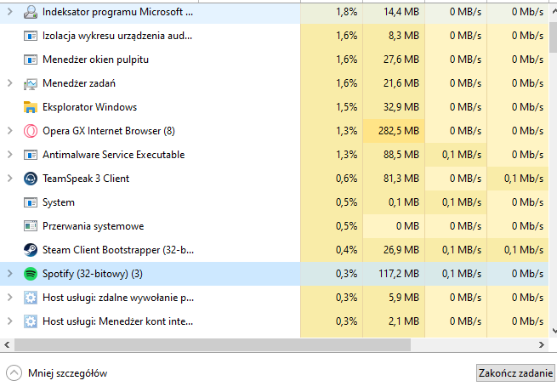
Task: Select the Eksplorator Windows process name
Action: point(89,107)
